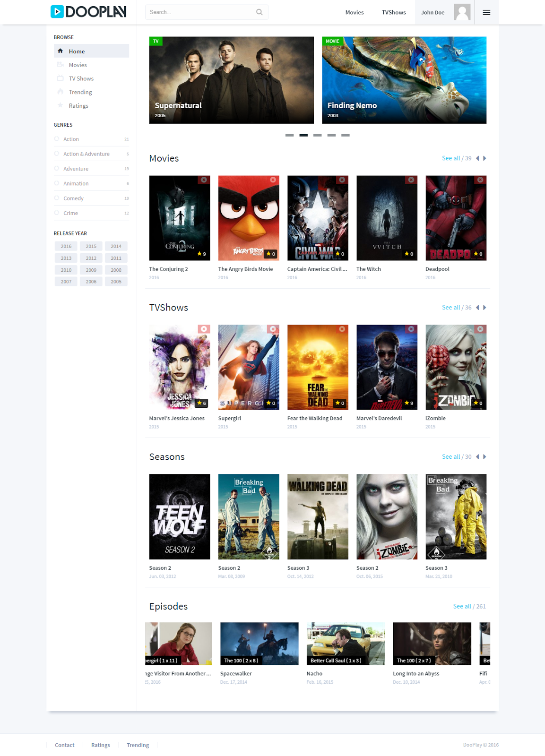Click the Movies icon in Browse sidebar
This screenshot has height=756, width=545.
pos(61,65)
